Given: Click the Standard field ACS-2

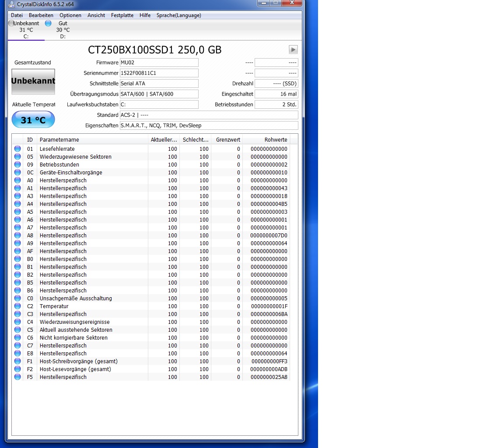Looking at the screenshot, I should click(209, 115).
